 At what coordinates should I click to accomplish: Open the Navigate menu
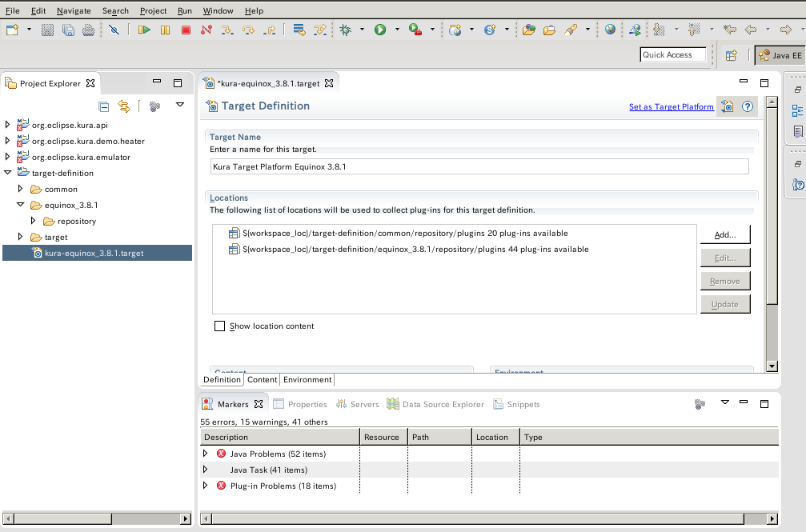(x=74, y=10)
